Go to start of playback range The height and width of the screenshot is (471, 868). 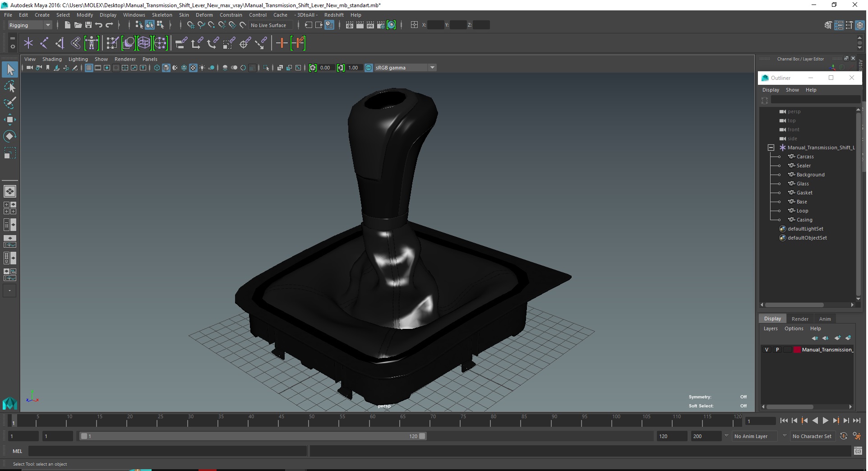click(x=784, y=420)
